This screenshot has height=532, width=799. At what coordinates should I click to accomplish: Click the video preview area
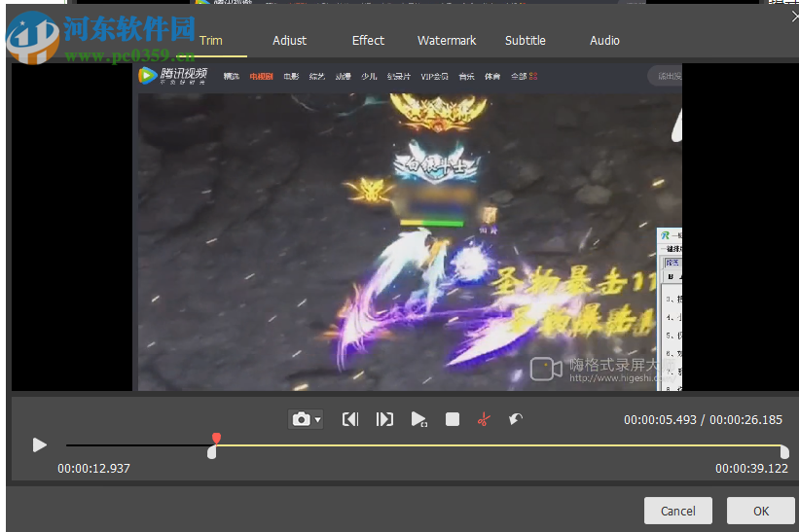[407, 227]
